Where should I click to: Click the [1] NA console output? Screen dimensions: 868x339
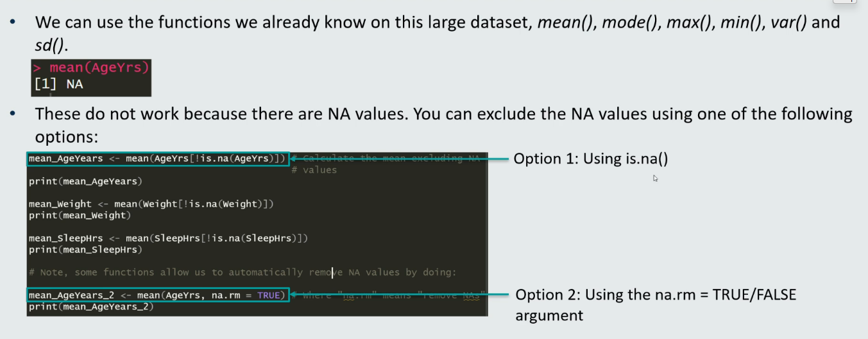(59, 84)
